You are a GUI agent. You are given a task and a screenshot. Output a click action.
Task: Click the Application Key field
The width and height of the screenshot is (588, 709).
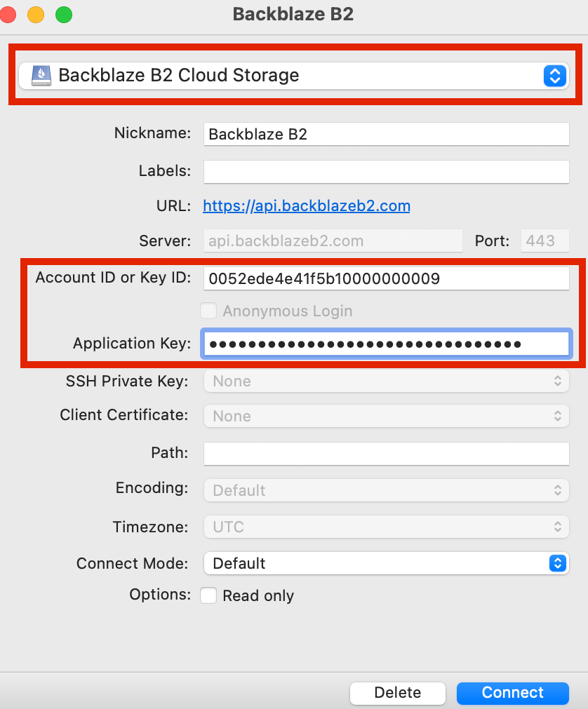[386, 343]
